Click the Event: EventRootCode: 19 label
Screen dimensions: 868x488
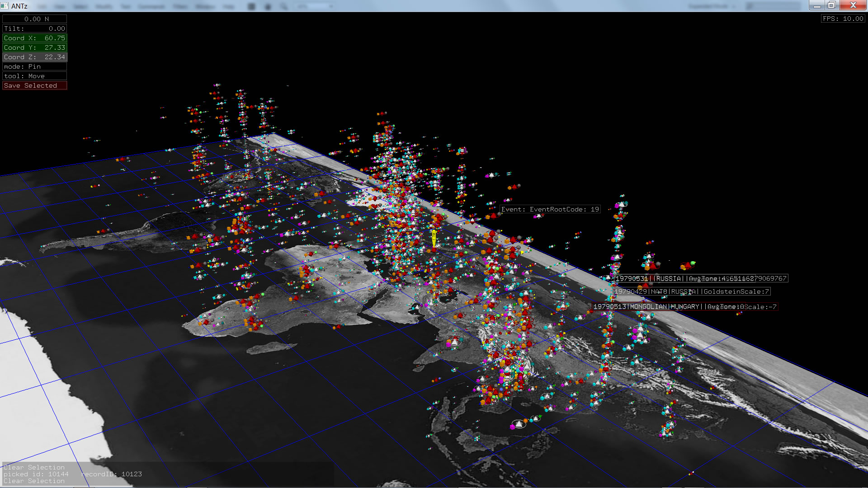550,209
